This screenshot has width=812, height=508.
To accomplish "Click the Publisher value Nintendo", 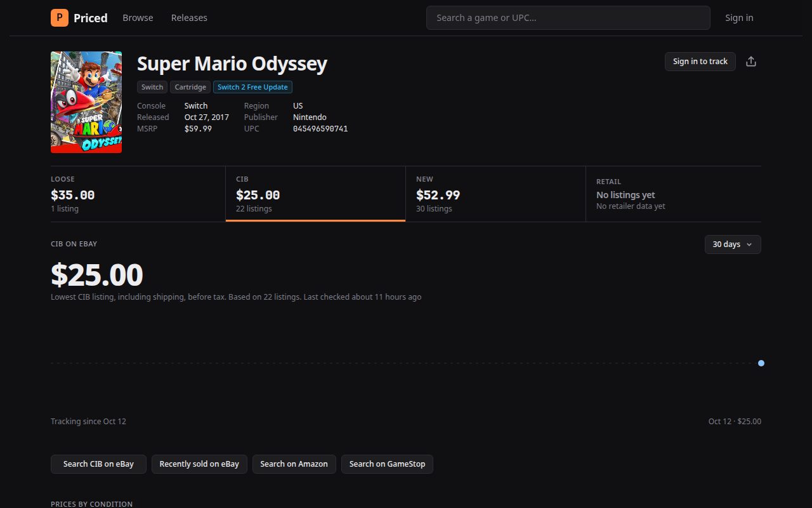I will click(310, 117).
